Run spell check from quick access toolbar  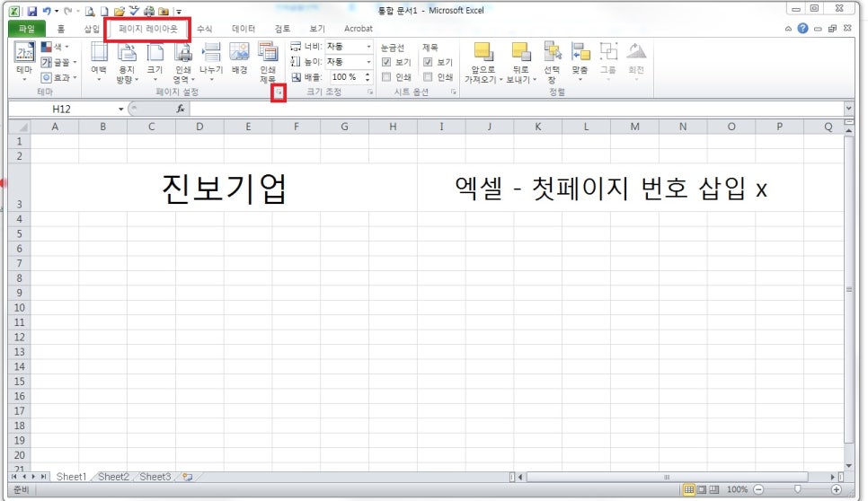[134, 11]
